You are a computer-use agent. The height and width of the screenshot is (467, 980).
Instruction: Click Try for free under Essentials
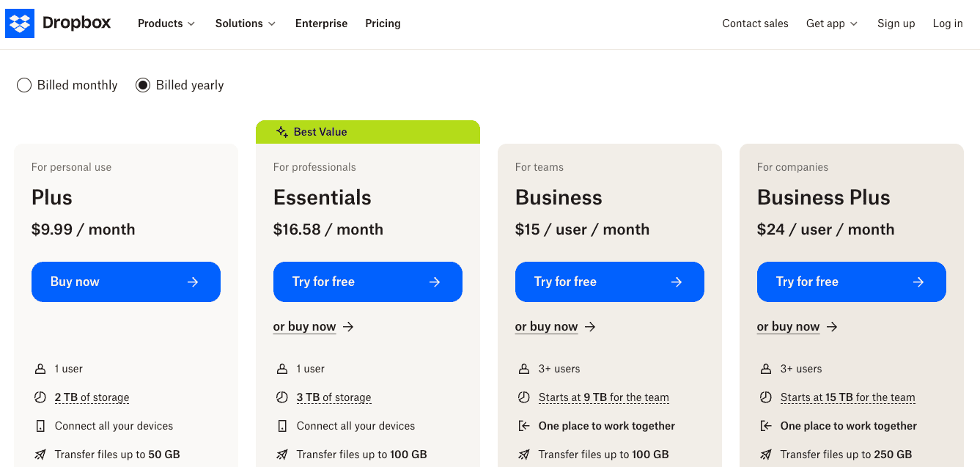tap(367, 282)
